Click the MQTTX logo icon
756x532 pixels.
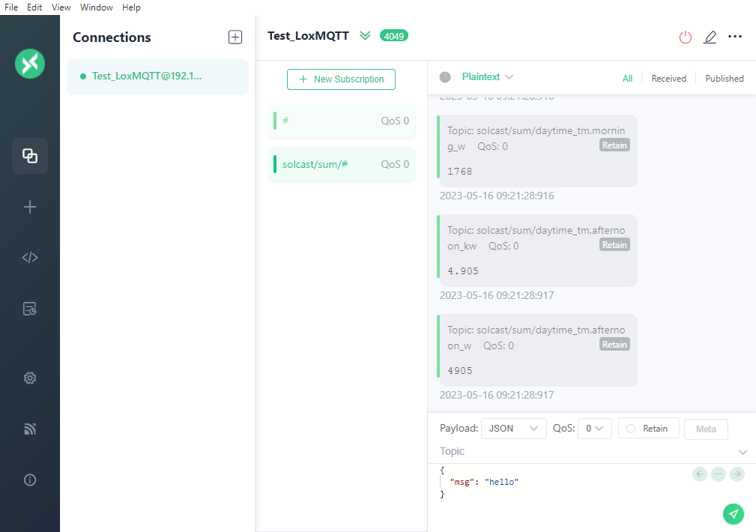30,63
